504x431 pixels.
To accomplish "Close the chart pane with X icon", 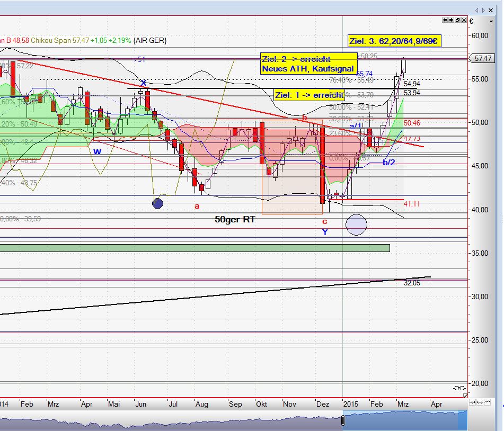I will coord(464,20).
